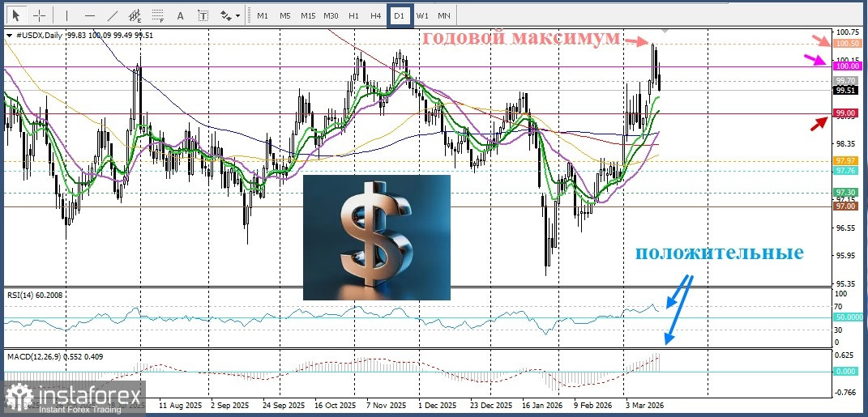Switch chart to W1 weekly timeframe
868x417 pixels.
coord(422,15)
